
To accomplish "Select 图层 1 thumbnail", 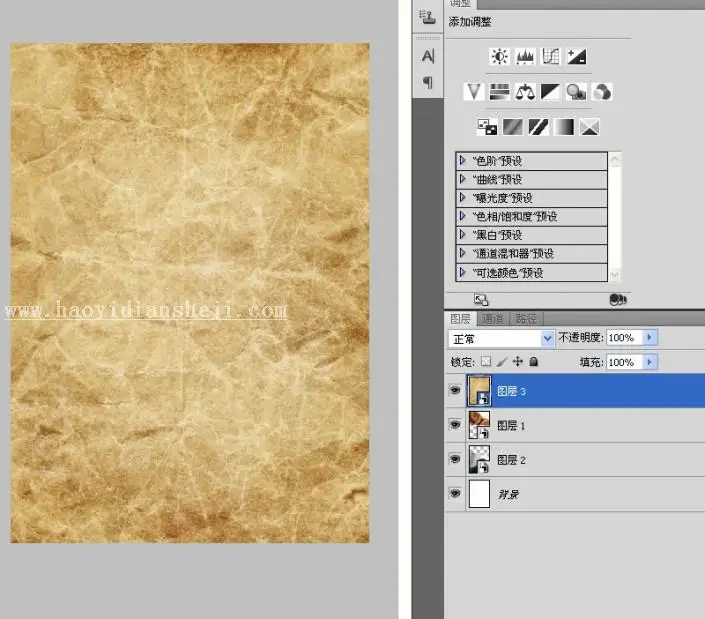I will pos(479,425).
